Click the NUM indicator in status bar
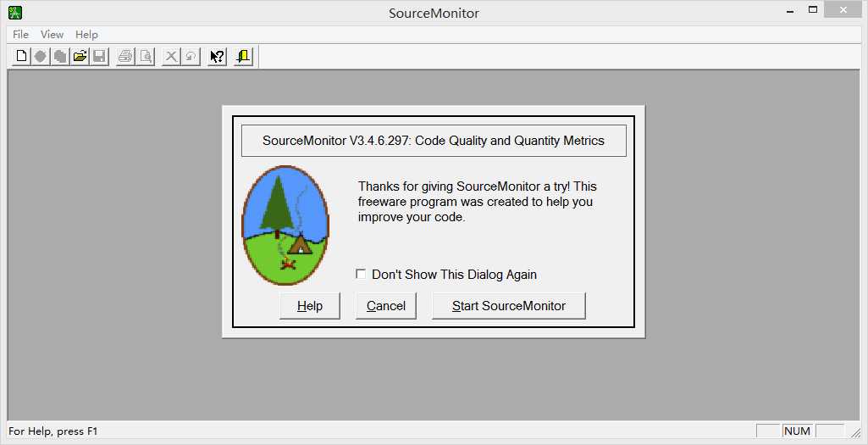 tap(797, 431)
